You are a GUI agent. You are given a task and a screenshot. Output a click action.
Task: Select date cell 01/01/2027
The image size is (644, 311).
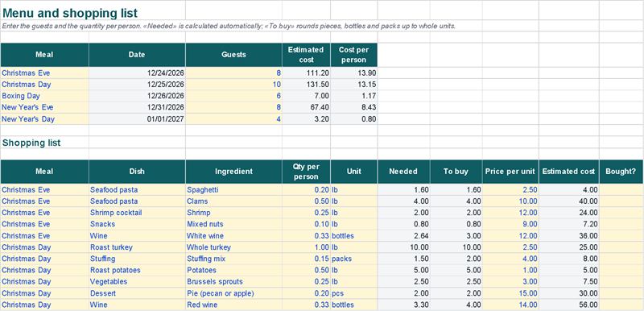click(137, 119)
